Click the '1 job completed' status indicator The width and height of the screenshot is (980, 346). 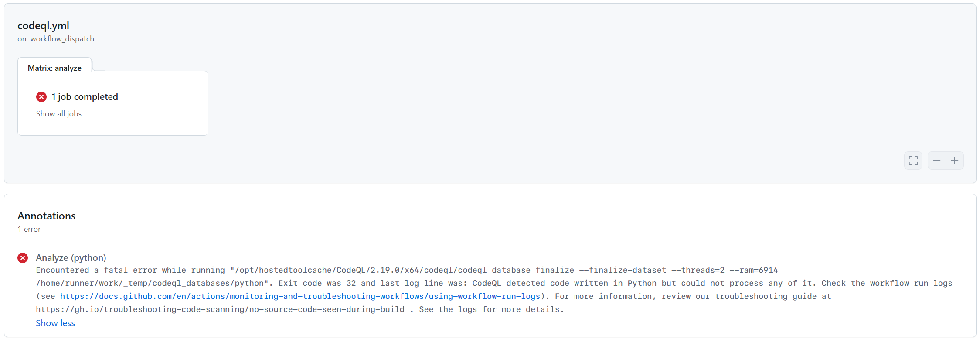pos(85,97)
